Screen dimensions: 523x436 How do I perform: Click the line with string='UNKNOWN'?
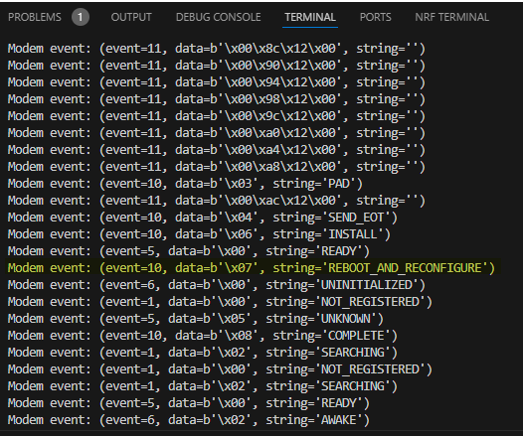(196, 319)
